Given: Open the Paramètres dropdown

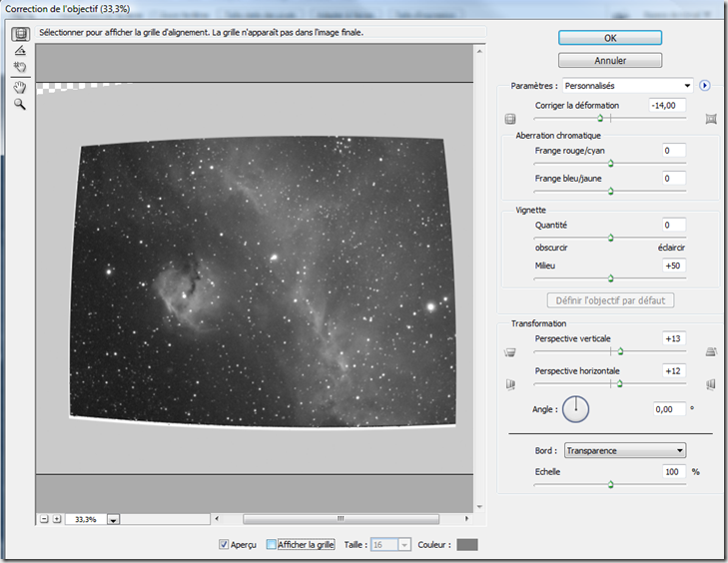Looking at the screenshot, I should coord(627,86).
